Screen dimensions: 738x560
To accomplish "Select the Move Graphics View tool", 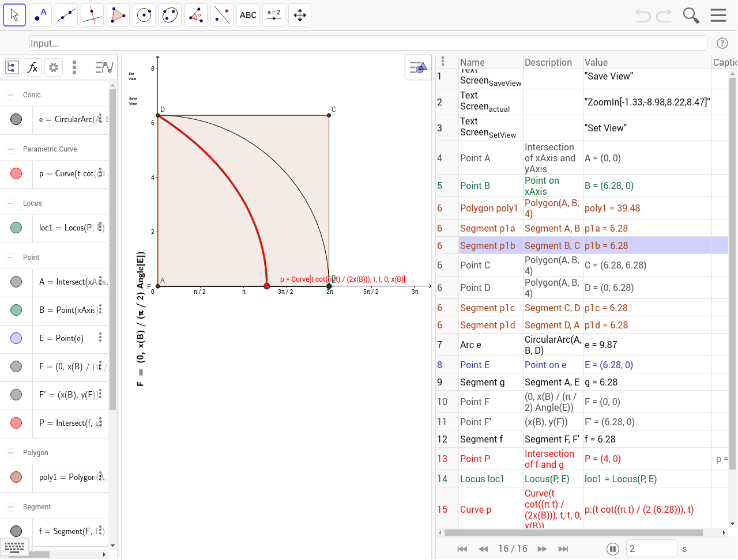I will pos(300,15).
